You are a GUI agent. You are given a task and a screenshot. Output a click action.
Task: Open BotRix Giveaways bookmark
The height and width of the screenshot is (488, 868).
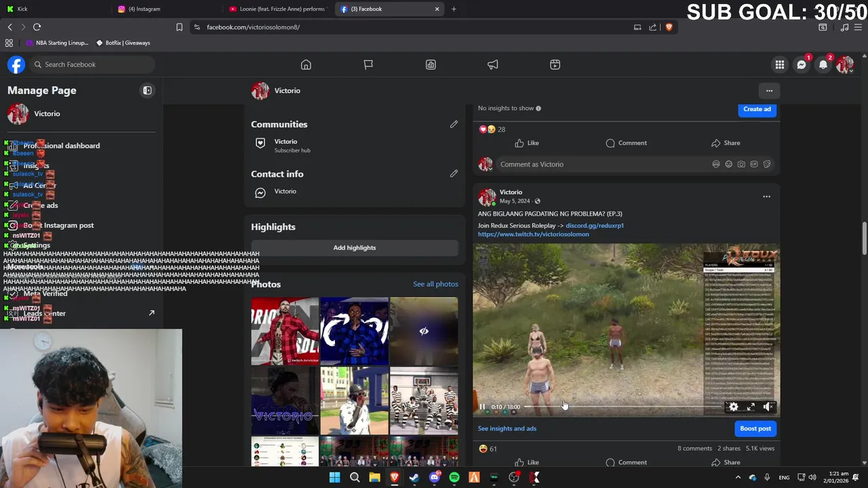click(123, 43)
